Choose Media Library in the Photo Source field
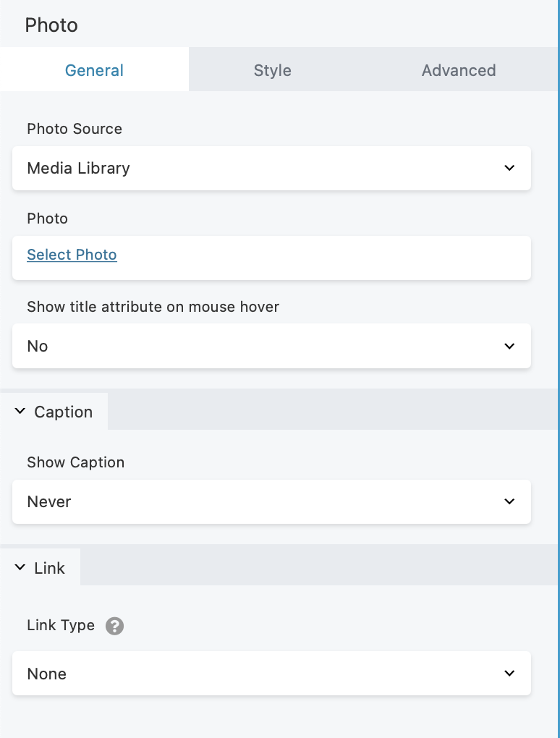 (x=271, y=168)
